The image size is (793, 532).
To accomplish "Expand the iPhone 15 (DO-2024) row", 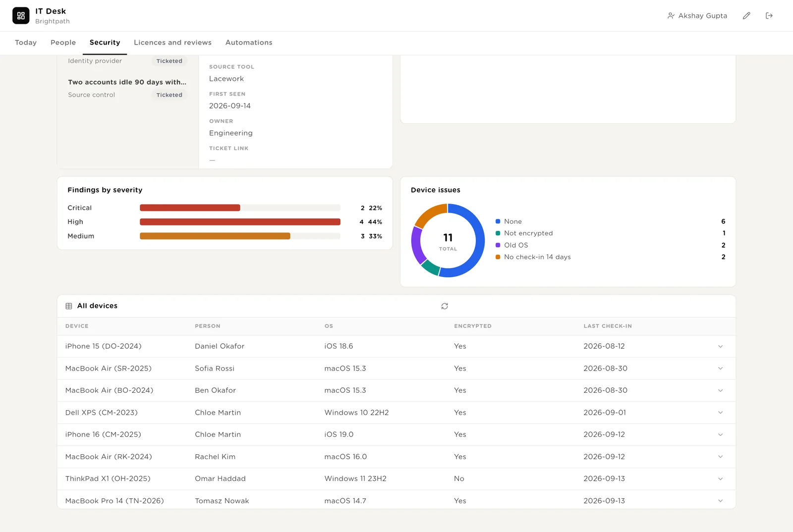I will [x=720, y=346].
